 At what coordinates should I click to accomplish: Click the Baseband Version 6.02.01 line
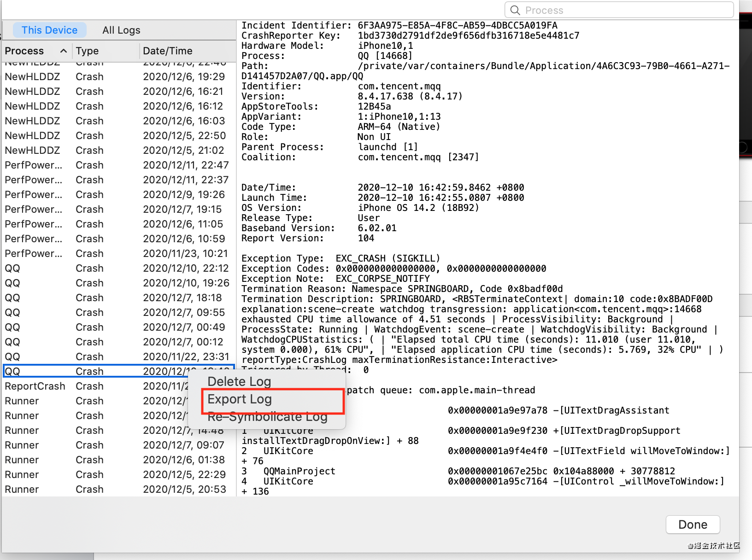[x=319, y=228]
